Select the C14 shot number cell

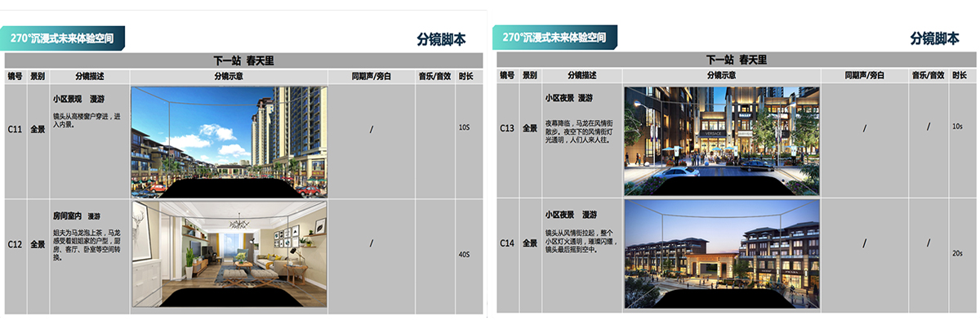[x=507, y=243]
